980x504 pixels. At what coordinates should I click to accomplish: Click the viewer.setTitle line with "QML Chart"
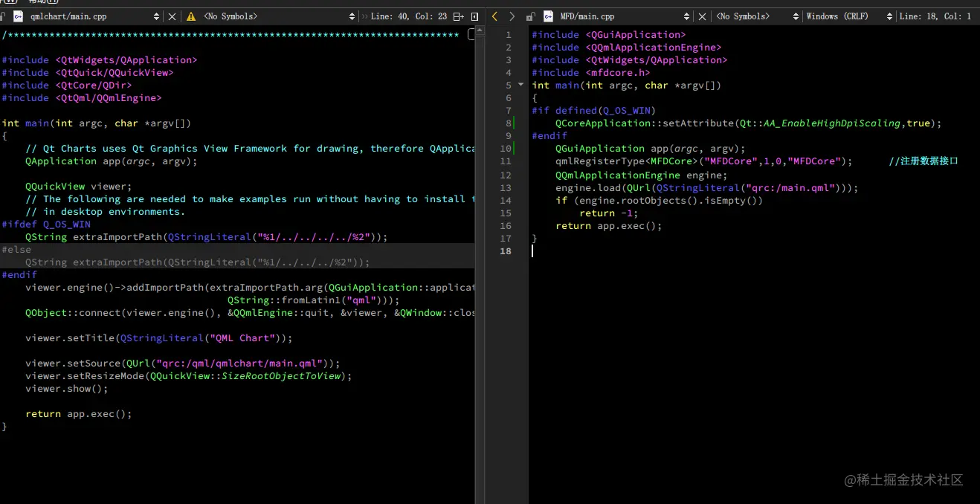click(x=159, y=338)
